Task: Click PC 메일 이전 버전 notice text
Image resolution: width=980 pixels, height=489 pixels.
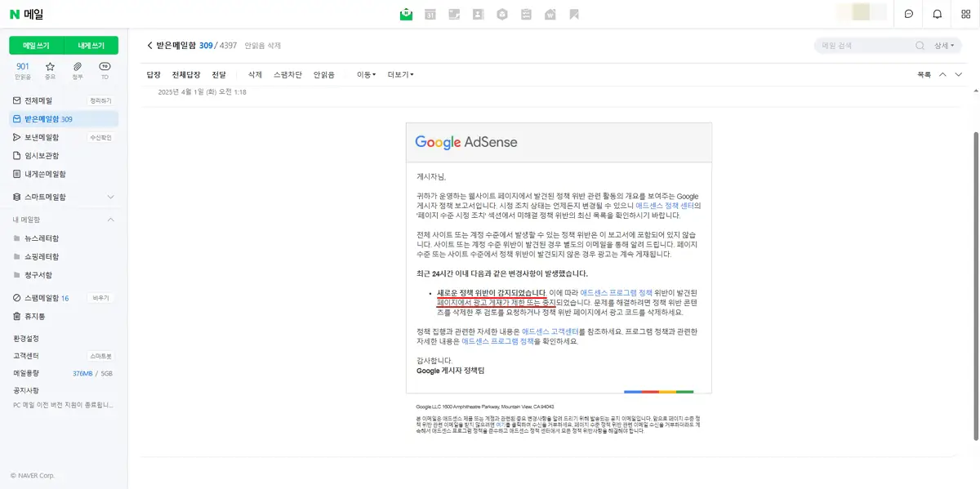Action: click(63, 404)
